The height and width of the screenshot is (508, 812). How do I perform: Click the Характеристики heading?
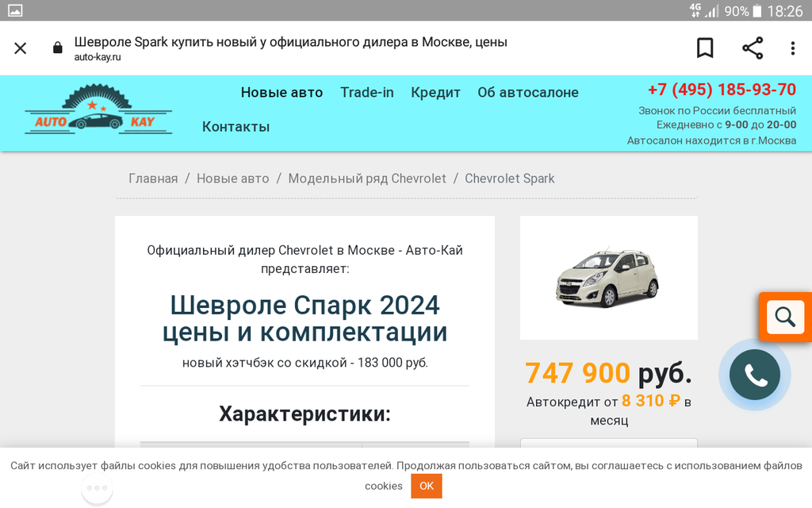click(x=304, y=414)
